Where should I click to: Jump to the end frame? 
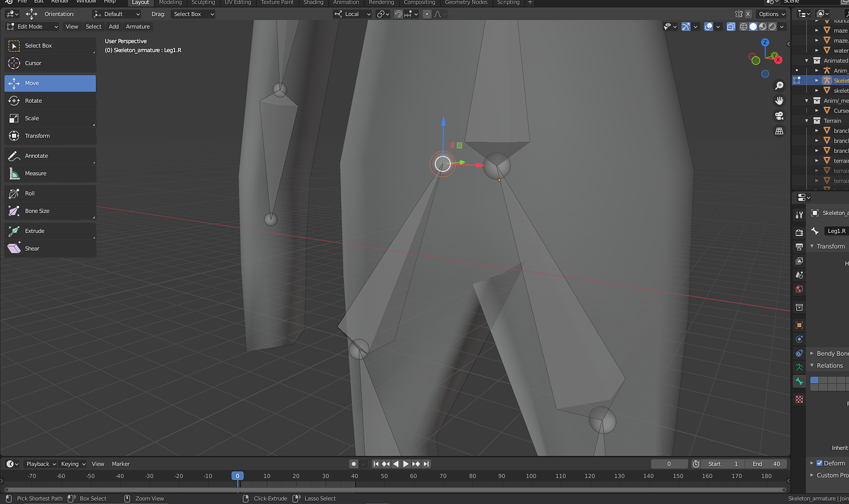coord(426,464)
